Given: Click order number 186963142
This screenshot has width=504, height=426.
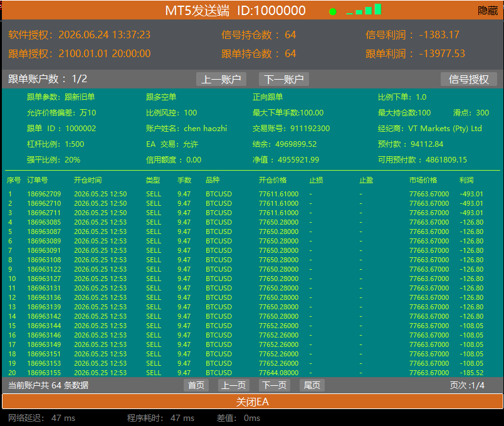Looking at the screenshot, I should (44, 316).
